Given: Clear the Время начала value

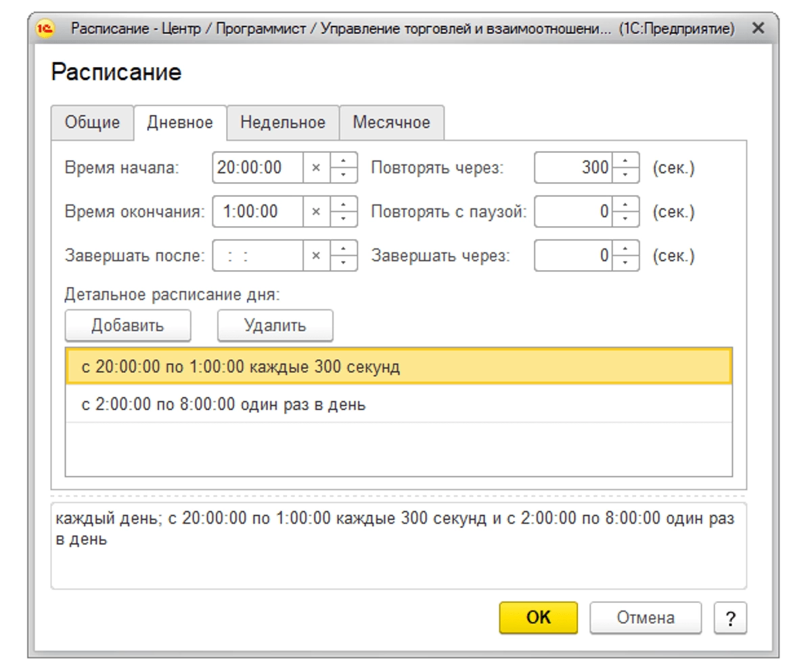Looking at the screenshot, I should 316,168.
